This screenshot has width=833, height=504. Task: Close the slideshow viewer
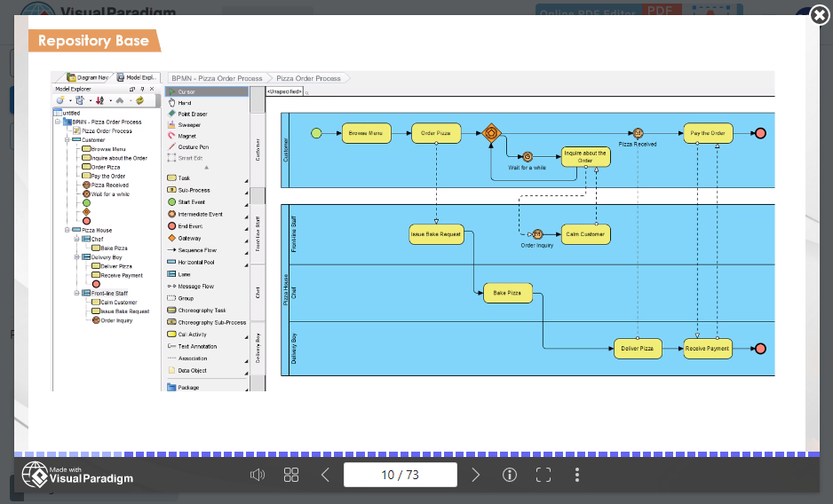(819, 15)
